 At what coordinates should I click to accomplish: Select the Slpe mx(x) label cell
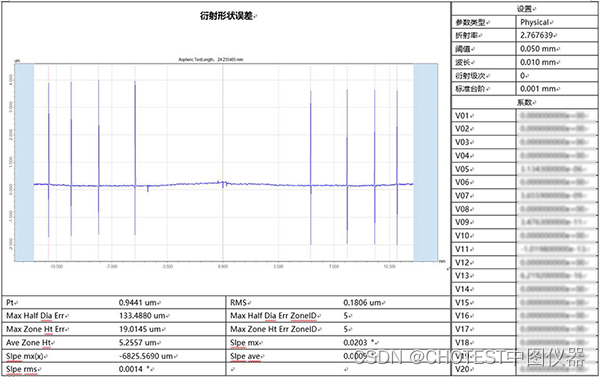click(x=26, y=356)
